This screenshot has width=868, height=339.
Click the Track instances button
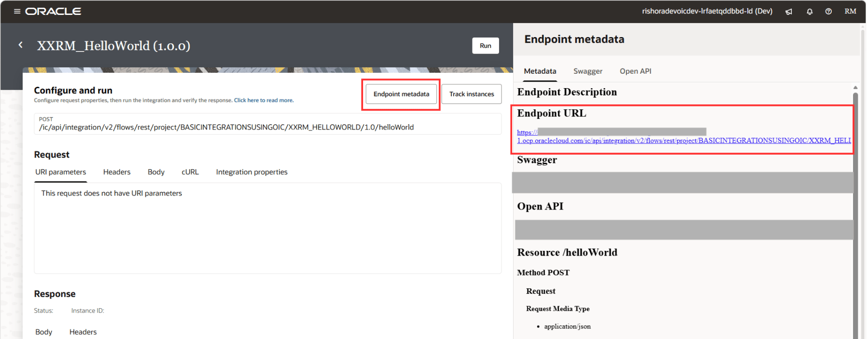tap(471, 94)
